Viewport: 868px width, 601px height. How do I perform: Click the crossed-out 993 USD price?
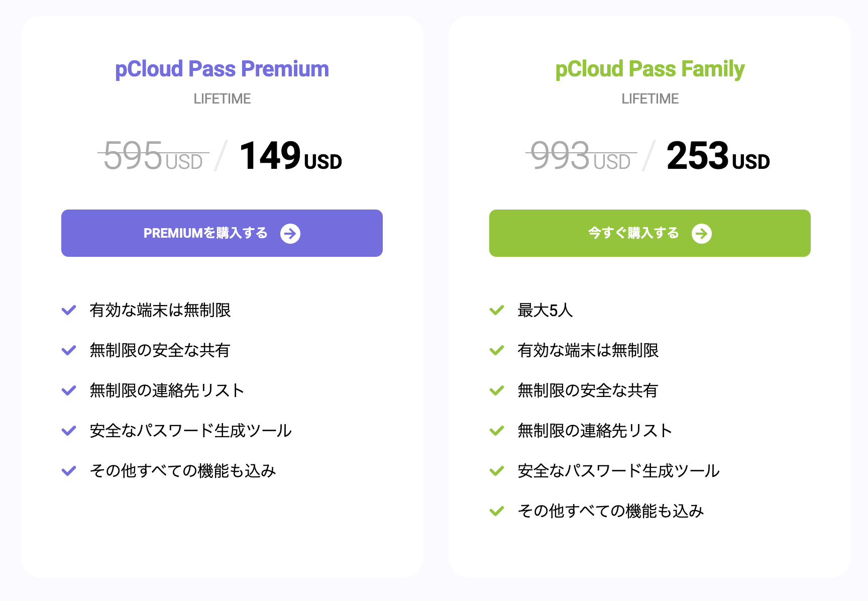[x=581, y=155]
